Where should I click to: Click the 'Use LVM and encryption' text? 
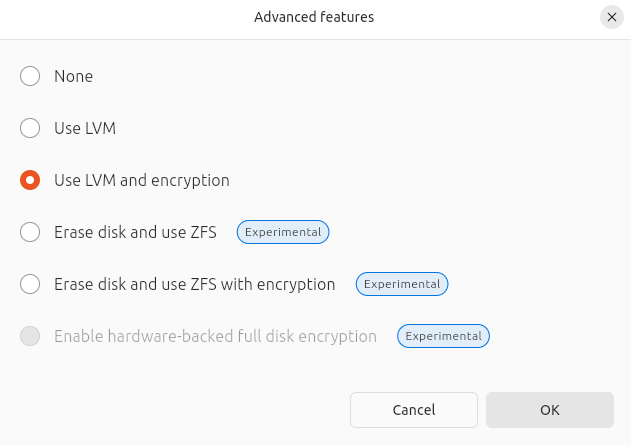[141, 180]
